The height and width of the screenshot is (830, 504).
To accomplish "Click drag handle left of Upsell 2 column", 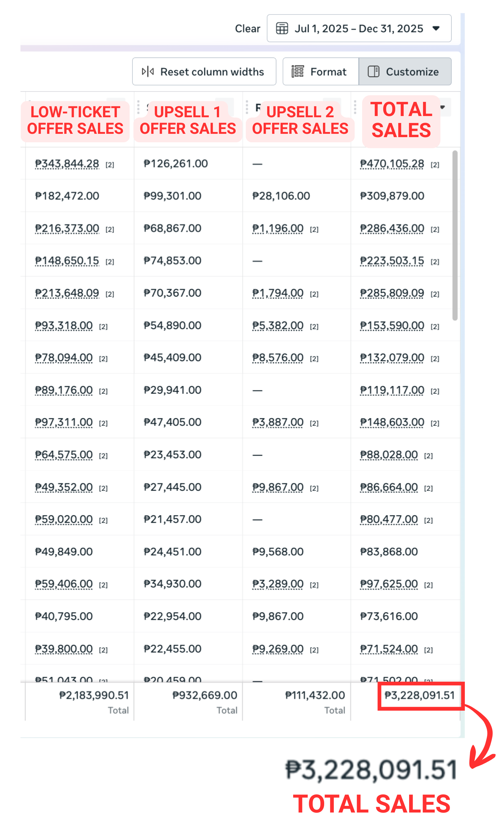I will tap(247, 108).
